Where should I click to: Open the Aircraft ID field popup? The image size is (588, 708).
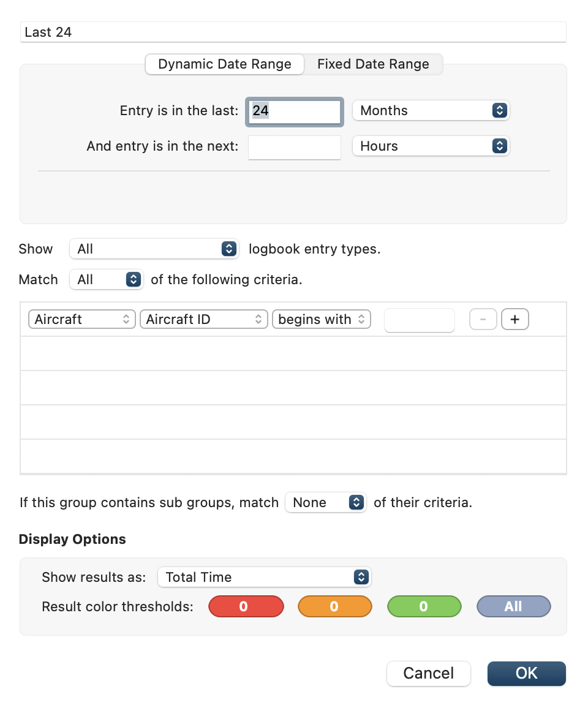coord(204,319)
